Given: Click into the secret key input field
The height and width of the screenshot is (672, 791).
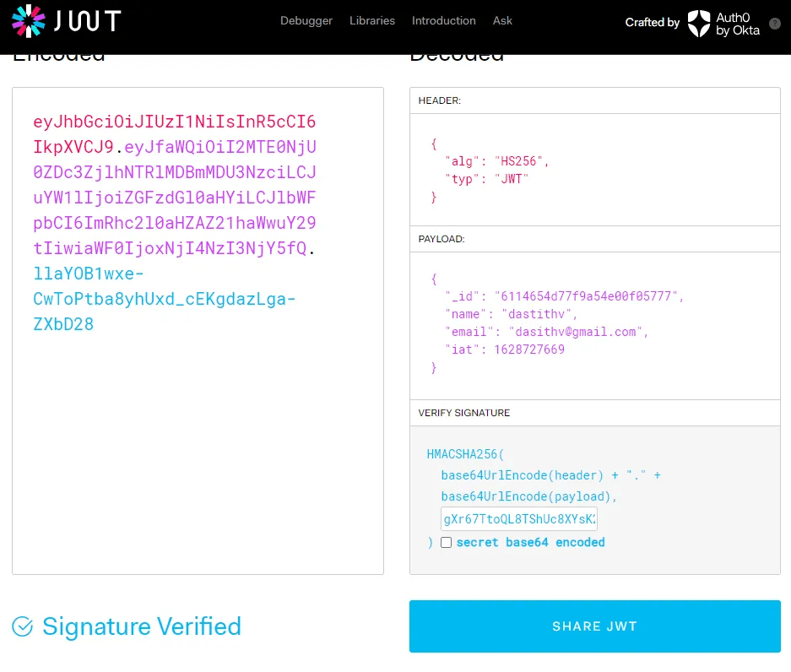Looking at the screenshot, I should [x=518, y=518].
